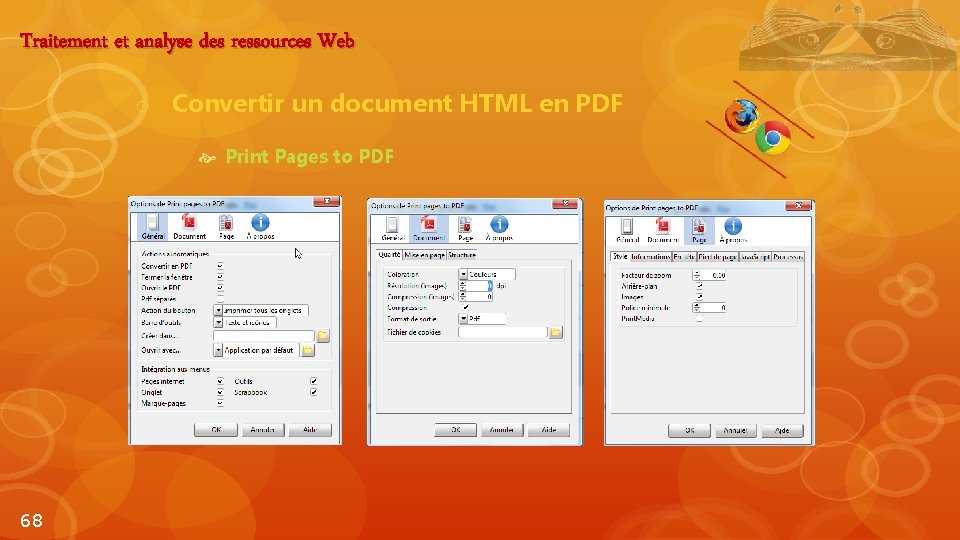960x540 pixels.
Task: Adjust Police minimale spinner arrows
Action: coord(697,307)
